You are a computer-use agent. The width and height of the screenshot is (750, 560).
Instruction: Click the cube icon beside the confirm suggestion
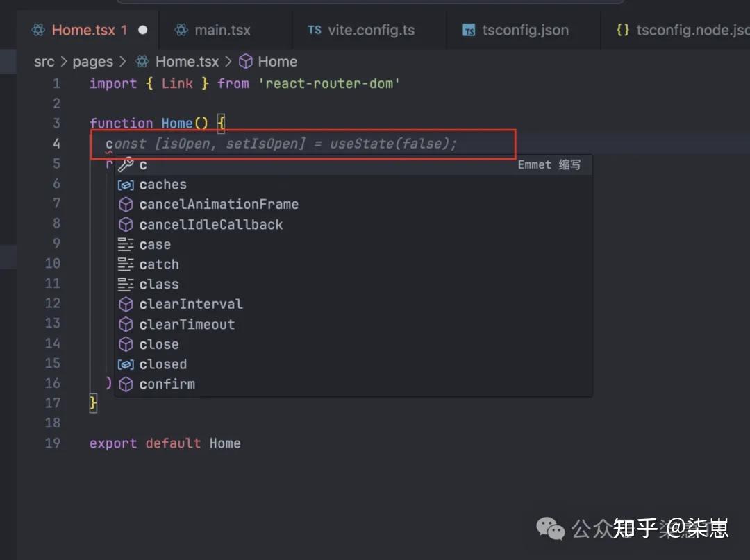126,384
